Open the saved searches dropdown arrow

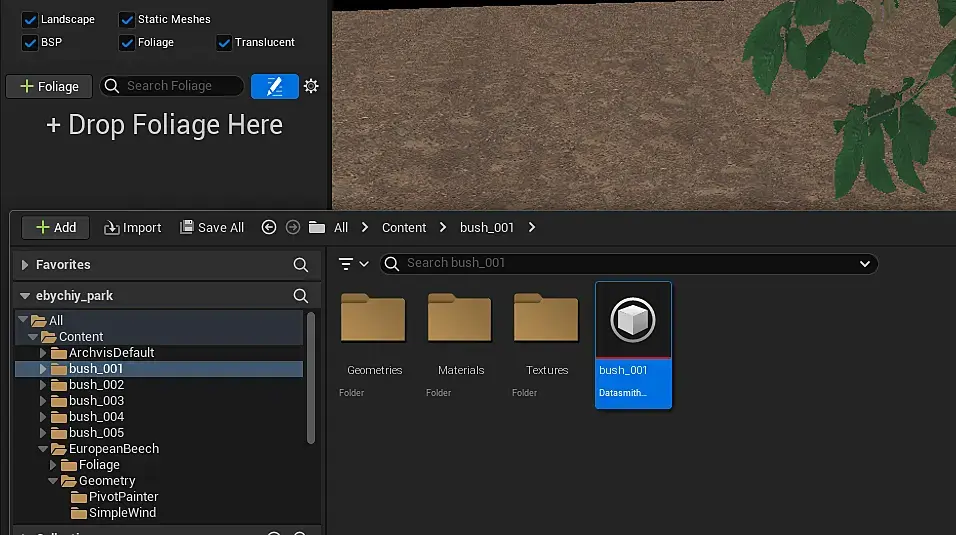865,264
